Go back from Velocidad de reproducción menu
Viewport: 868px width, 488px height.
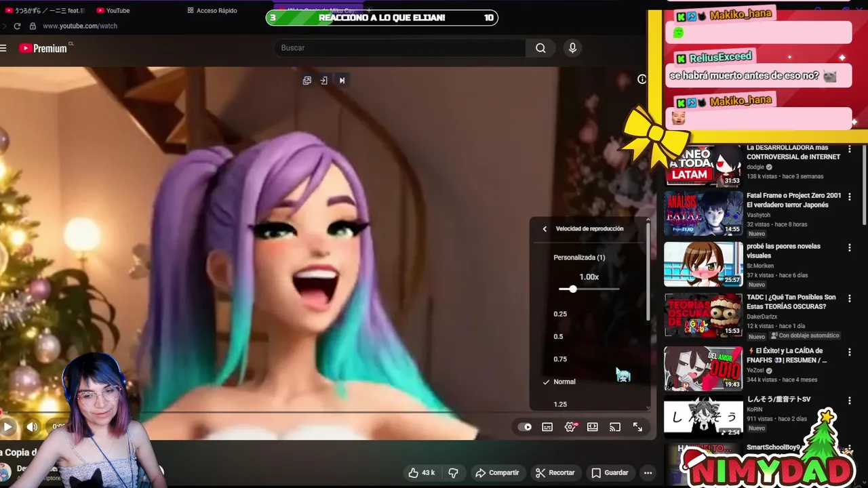(545, 229)
